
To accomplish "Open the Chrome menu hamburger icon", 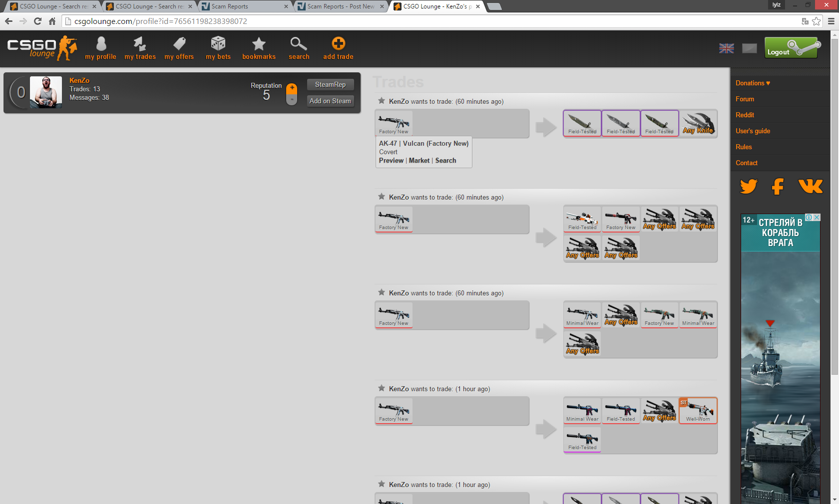I will click(x=831, y=21).
